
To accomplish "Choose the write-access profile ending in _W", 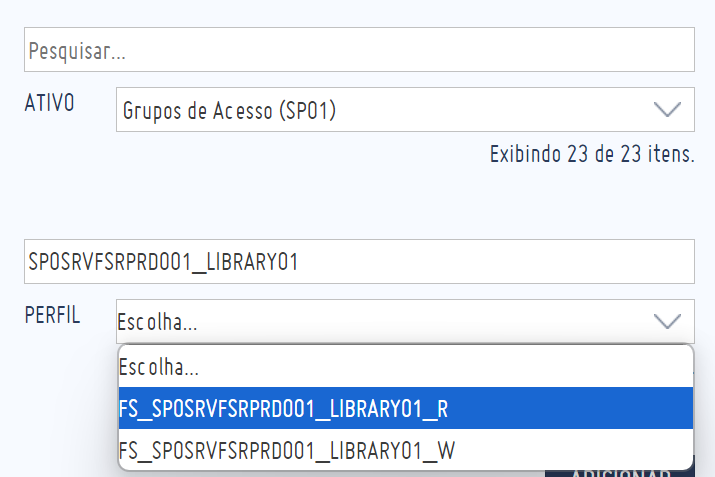I will (x=405, y=450).
